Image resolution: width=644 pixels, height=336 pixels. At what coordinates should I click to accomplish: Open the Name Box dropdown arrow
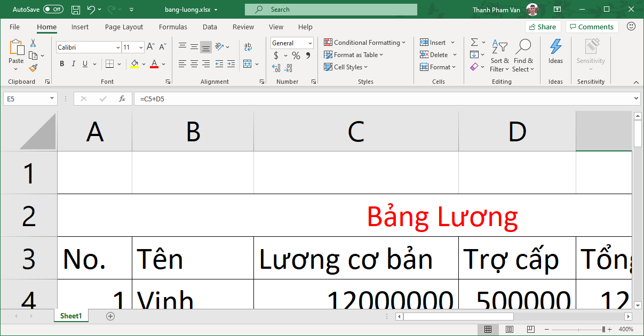(x=52, y=99)
